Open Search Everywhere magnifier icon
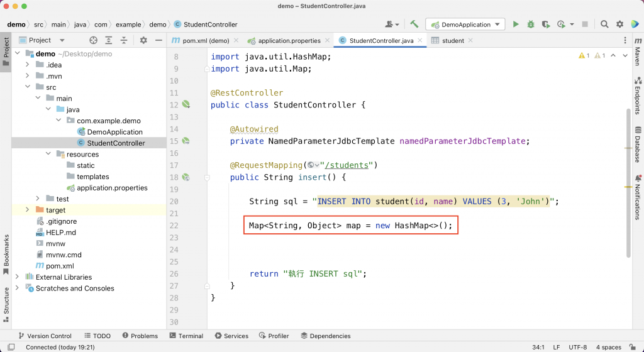The image size is (644, 352). click(x=604, y=25)
